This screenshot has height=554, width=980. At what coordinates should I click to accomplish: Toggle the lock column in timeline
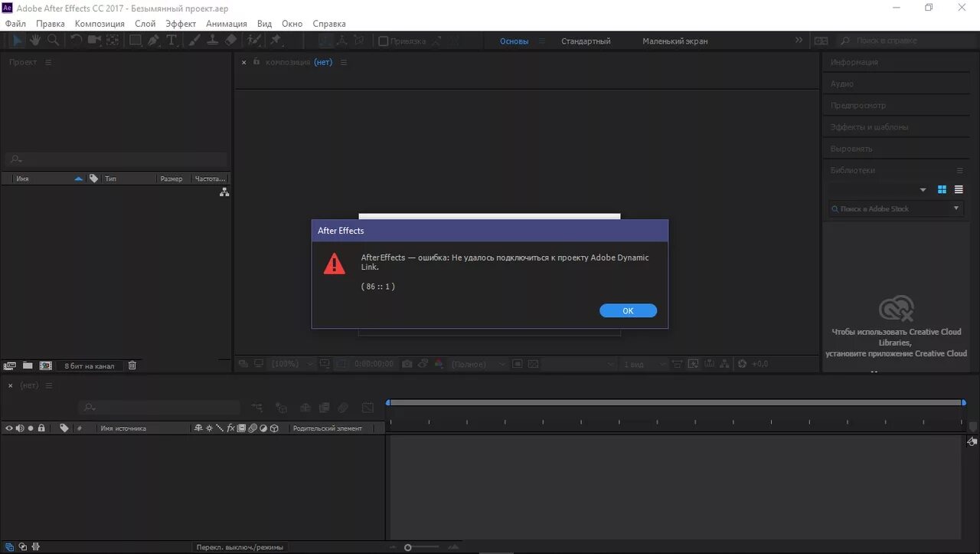41,428
